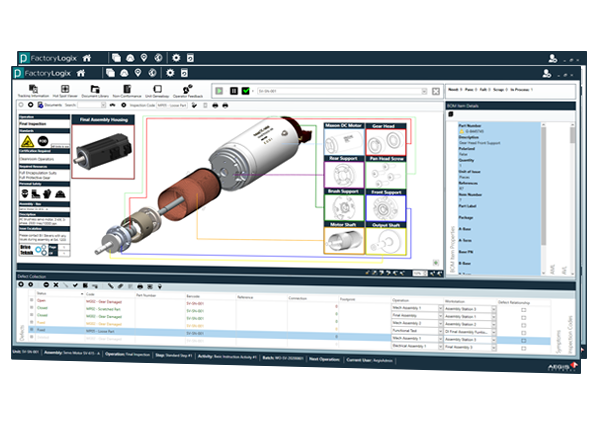This screenshot has height=428, width=601.
Task: Select the Maxon DC Motor part thumbnail
Action: tap(344, 139)
